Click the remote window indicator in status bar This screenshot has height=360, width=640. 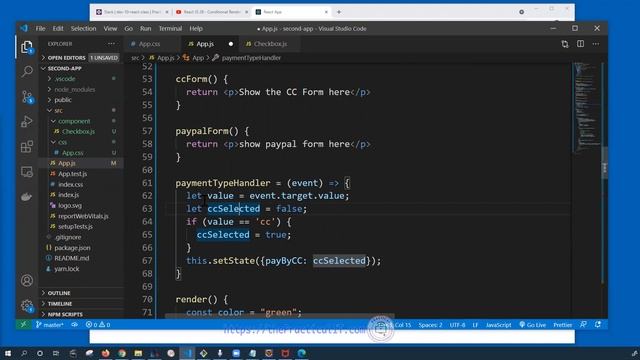pyautogui.click(x=23, y=325)
